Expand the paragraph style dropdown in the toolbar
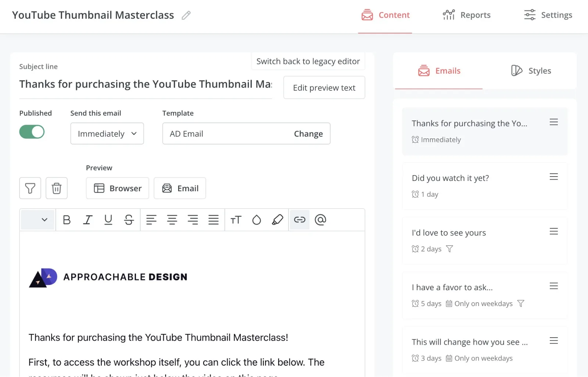588x377 pixels. point(38,220)
